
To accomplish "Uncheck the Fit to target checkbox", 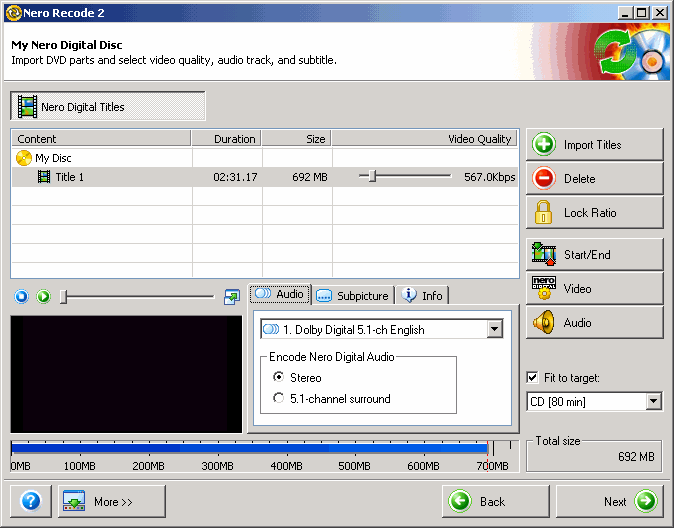I will 533,378.
